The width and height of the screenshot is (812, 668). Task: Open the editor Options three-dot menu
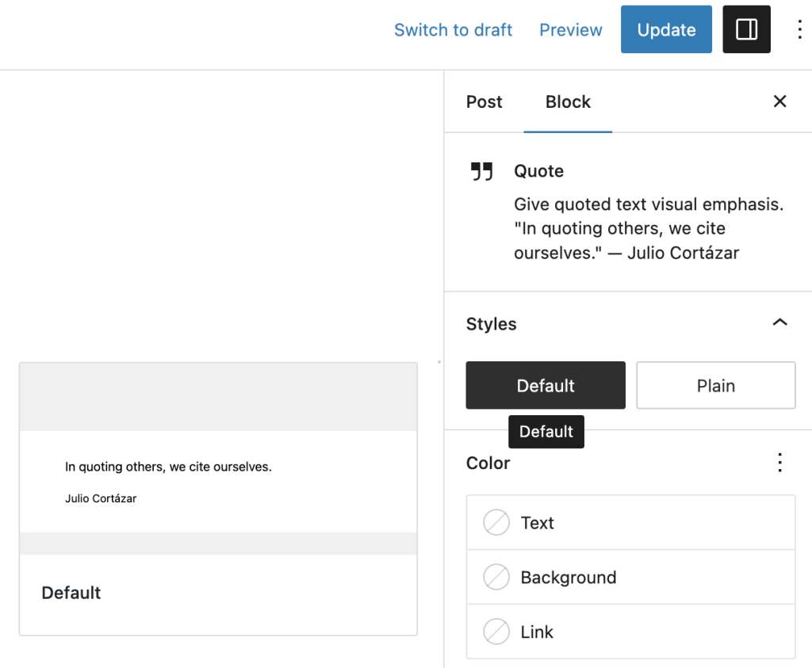click(799, 29)
